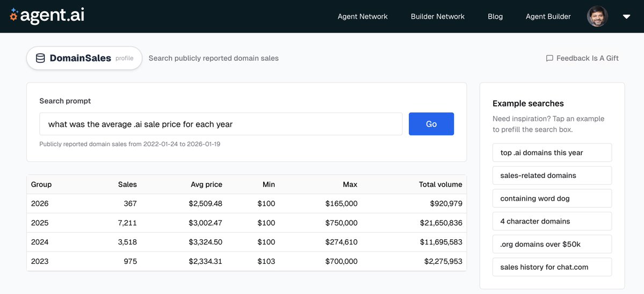Image resolution: width=644 pixels, height=294 pixels.
Task: Click max value $750,000
Action: tap(341, 223)
